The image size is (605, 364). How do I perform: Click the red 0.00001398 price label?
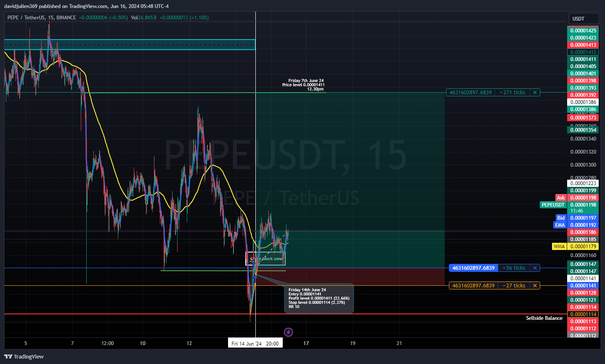(x=583, y=81)
